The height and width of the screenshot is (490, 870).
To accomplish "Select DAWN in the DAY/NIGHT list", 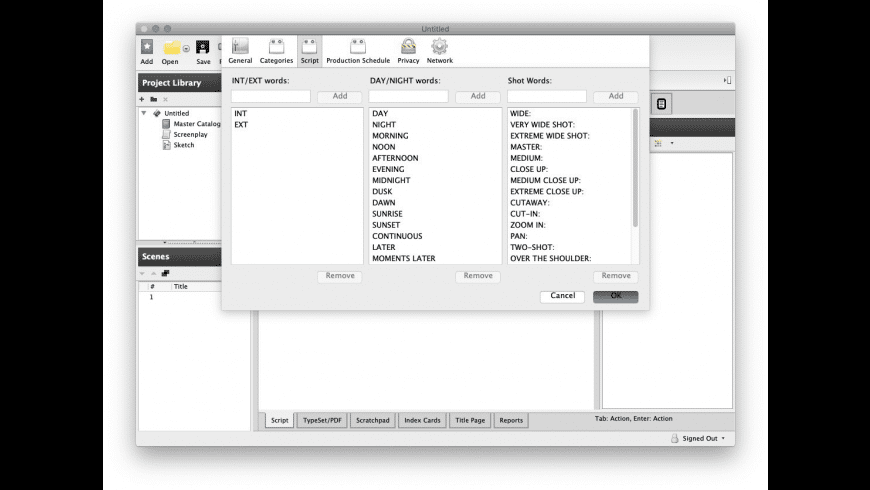I will pyautogui.click(x=383, y=202).
